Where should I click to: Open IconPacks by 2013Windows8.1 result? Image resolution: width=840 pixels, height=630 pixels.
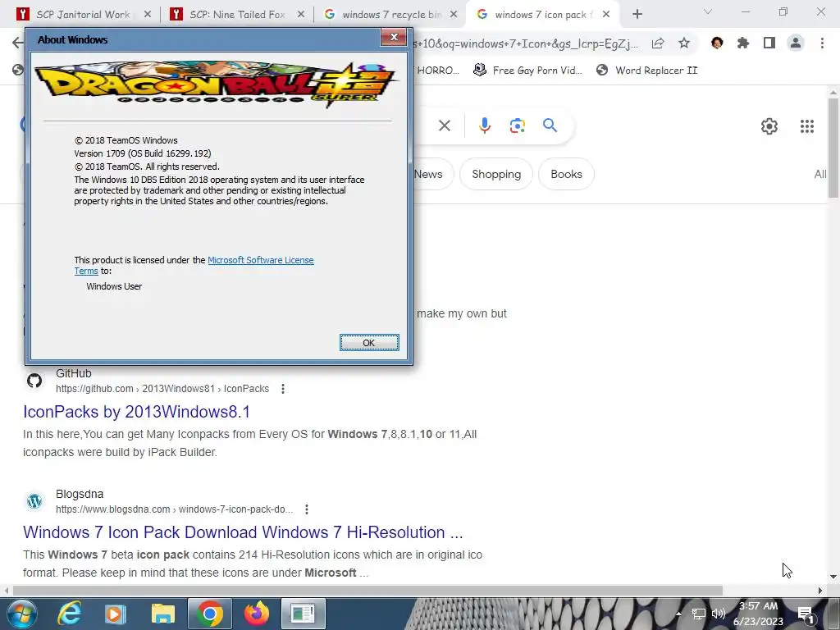137,412
